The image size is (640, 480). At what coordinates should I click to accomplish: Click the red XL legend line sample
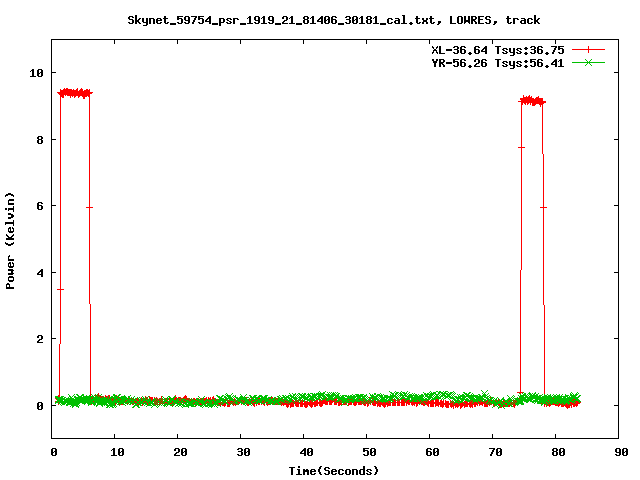click(588, 50)
